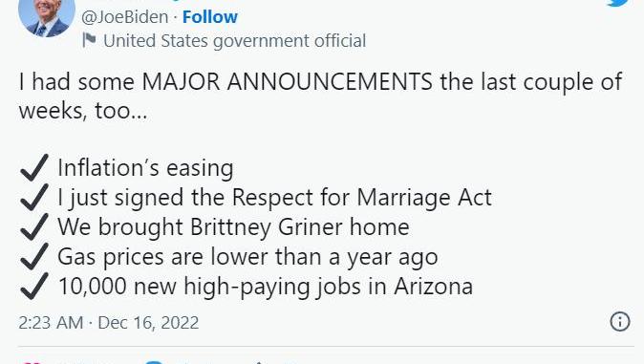Screen dimensions: 644x364
Task: Open the tweet info circle icon
Action: (620, 321)
